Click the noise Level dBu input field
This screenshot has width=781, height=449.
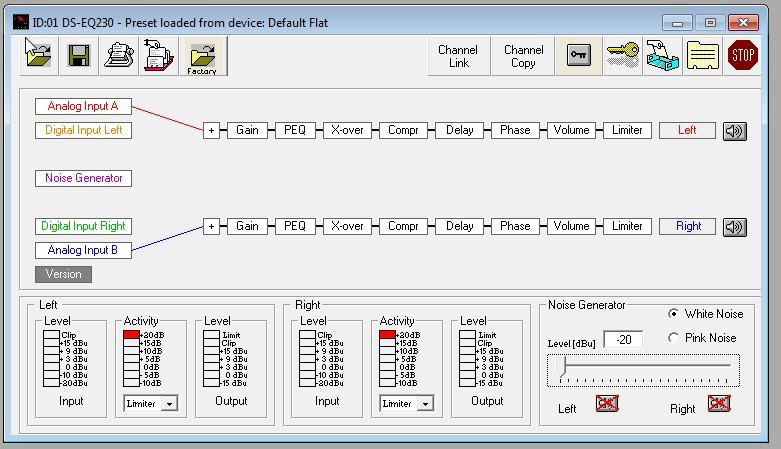622,339
